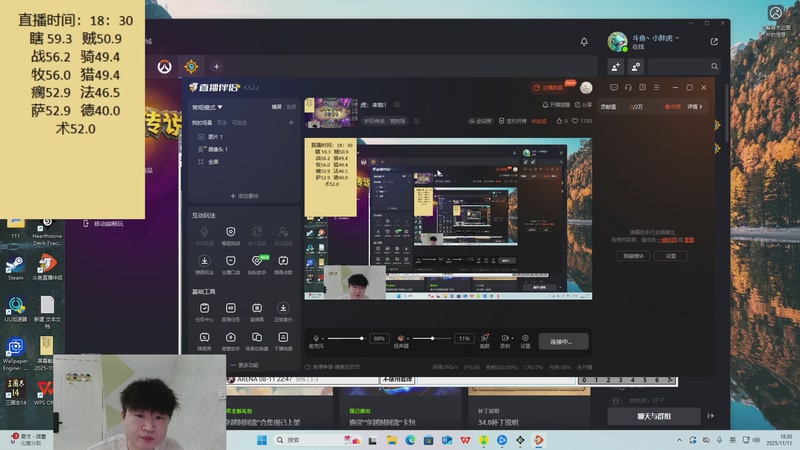Open 任务中心 in basic tools
Image resolution: width=800 pixels, height=450 pixels.
click(204, 312)
